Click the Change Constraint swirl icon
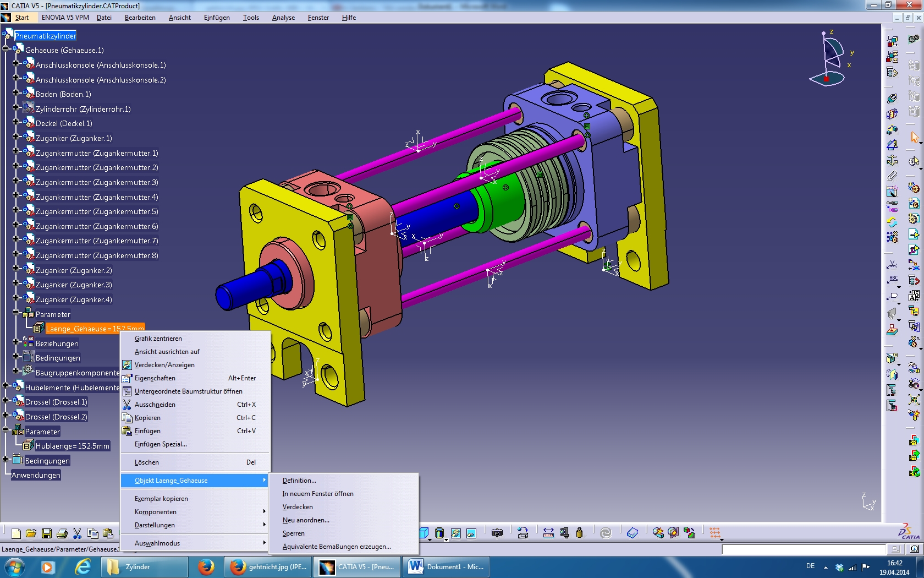This screenshot has height=578, width=924. (x=892, y=222)
